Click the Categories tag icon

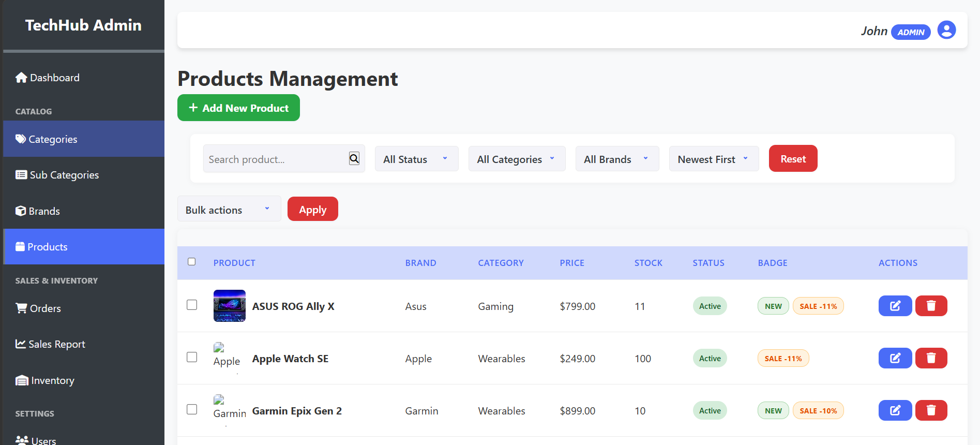pyautogui.click(x=21, y=139)
